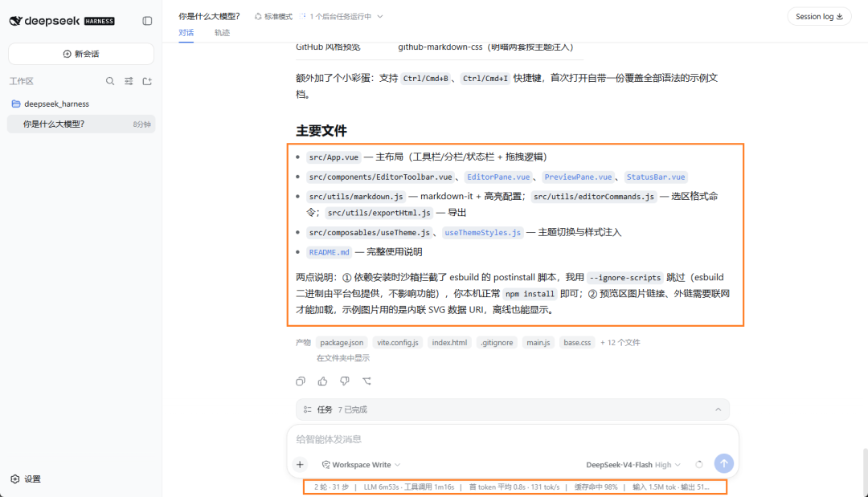The image size is (868, 497).
Task: Focus the 给智能体发消息 message input
Action: tap(512, 439)
